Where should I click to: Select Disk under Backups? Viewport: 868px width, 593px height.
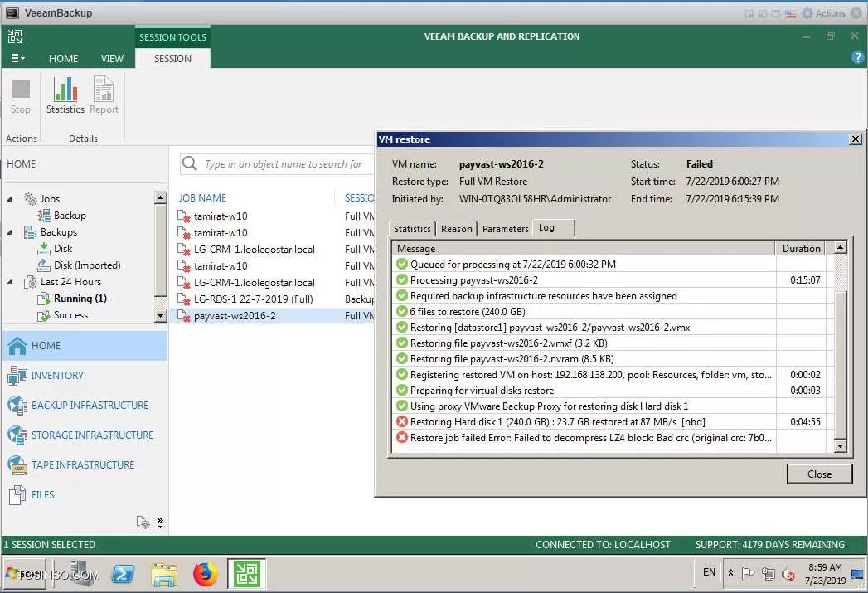(x=62, y=249)
